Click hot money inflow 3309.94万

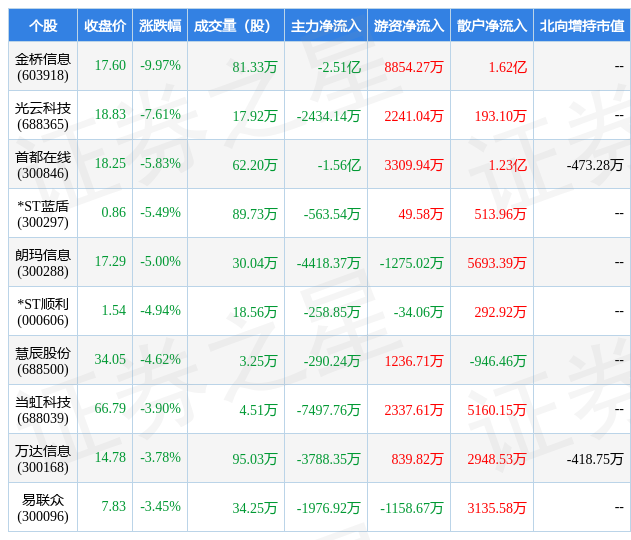point(414,165)
